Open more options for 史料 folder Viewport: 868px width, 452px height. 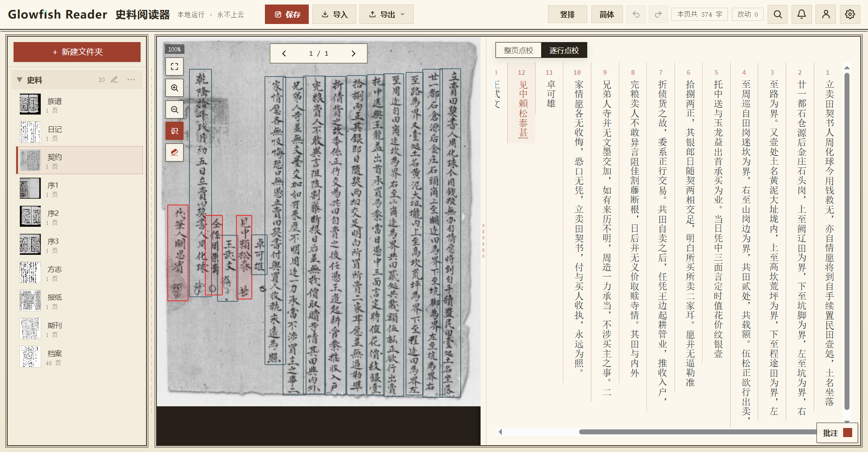(x=131, y=80)
